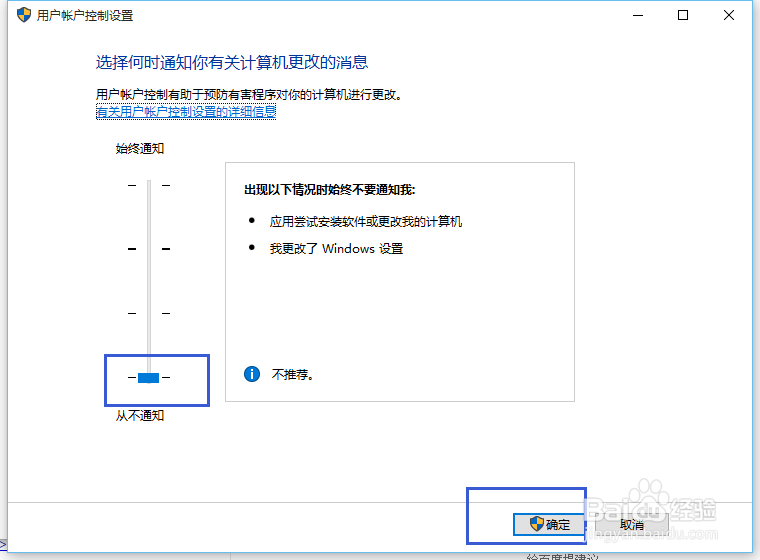
Task: Set slider to top notch below 始终通知
Action: pos(149,185)
